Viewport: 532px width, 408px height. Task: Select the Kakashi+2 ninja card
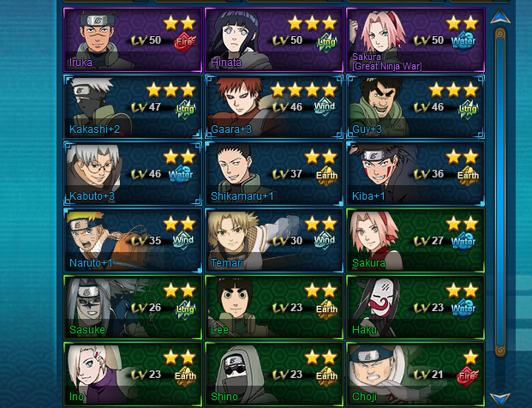coord(133,107)
